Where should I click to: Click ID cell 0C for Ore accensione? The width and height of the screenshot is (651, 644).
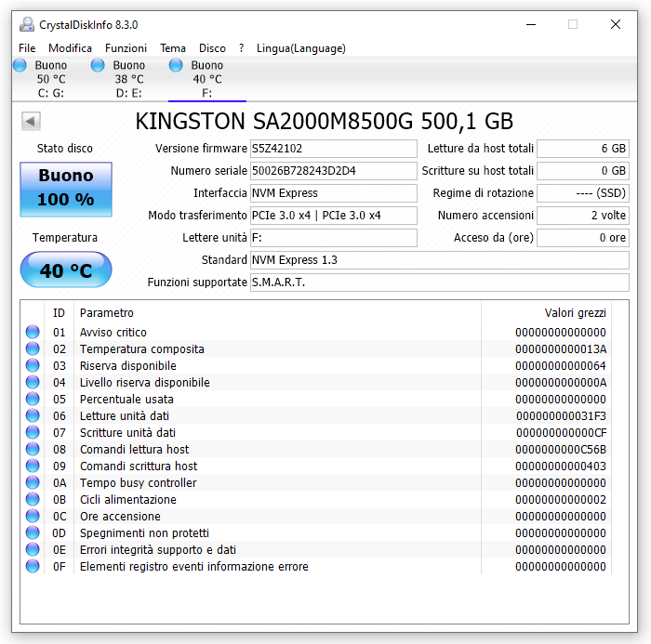click(60, 516)
